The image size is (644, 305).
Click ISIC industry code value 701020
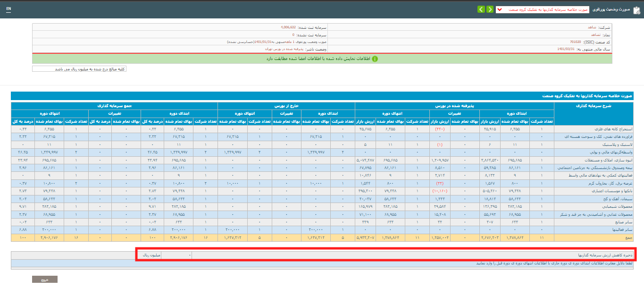(575, 42)
